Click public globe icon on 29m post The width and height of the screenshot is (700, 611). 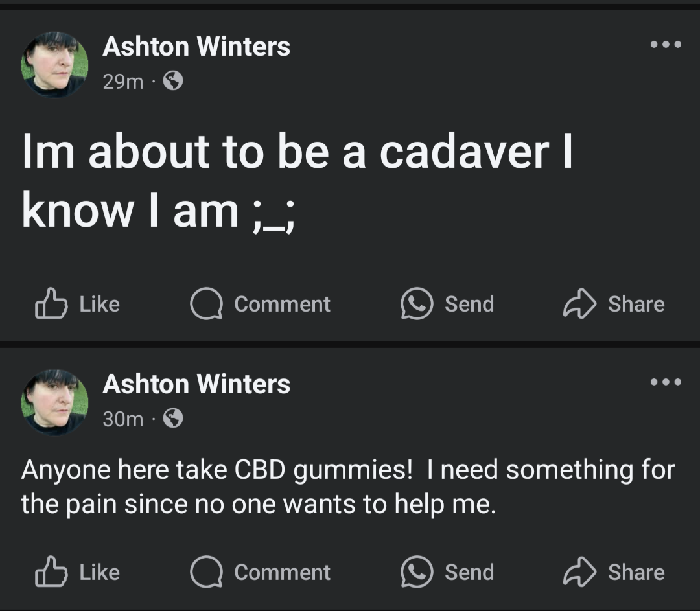click(x=173, y=81)
